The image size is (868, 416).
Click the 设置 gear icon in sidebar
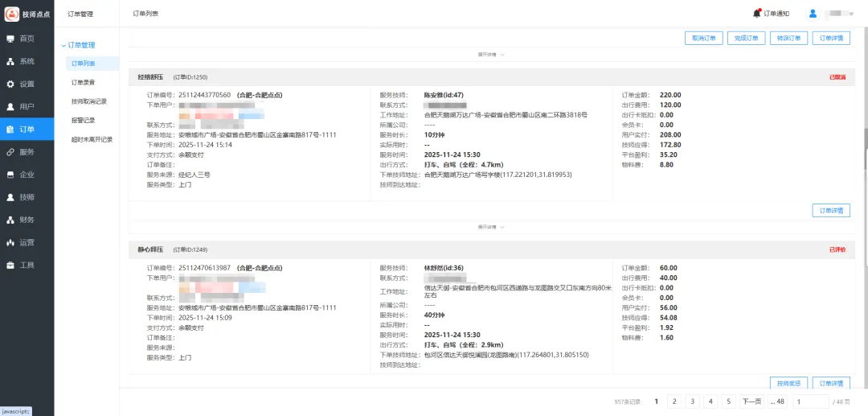pos(10,84)
